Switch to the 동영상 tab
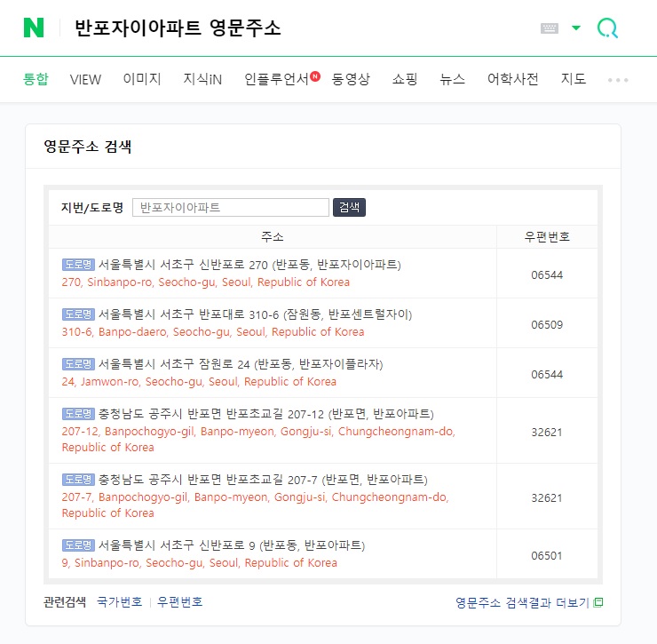 351,79
